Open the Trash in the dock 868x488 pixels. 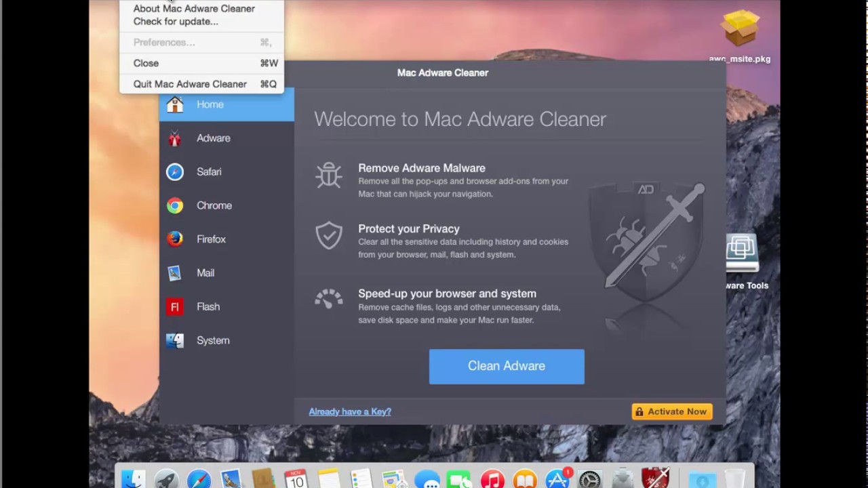click(734, 480)
